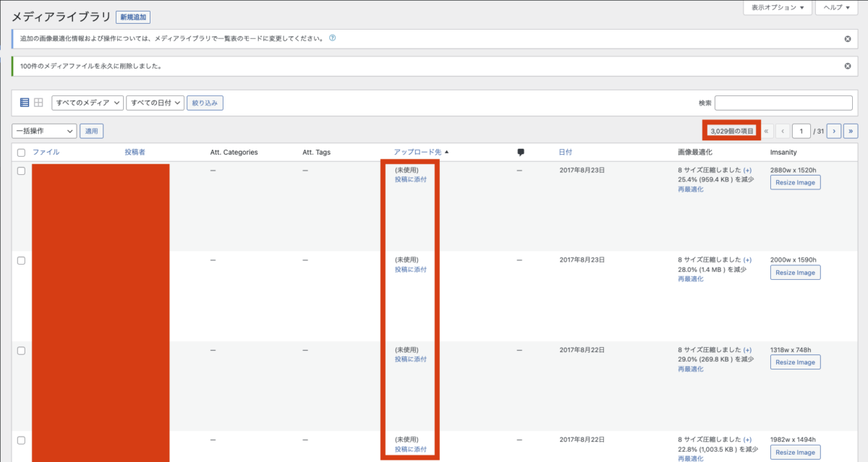The width and height of the screenshot is (868, 462).
Task: Sort by the 日付 column header
Action: [566, 153]
